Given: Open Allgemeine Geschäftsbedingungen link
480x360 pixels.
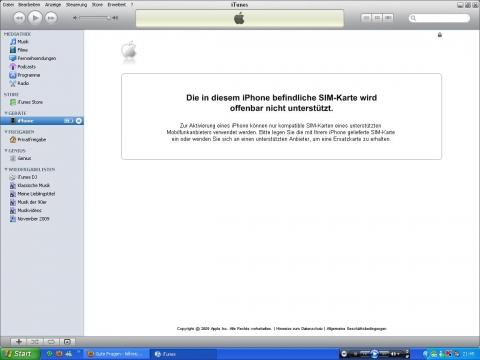Looking at the screenshot, I should pyautogui.click(x=356, y=329).
